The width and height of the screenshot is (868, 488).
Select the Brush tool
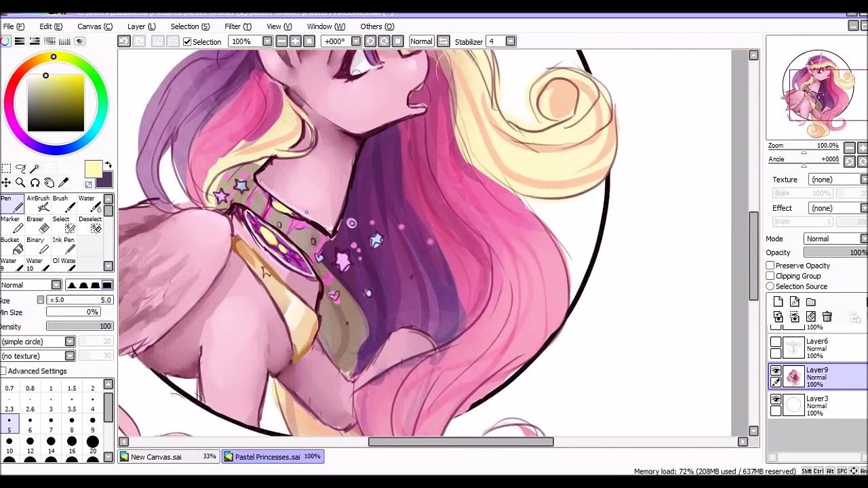point(64,203)
